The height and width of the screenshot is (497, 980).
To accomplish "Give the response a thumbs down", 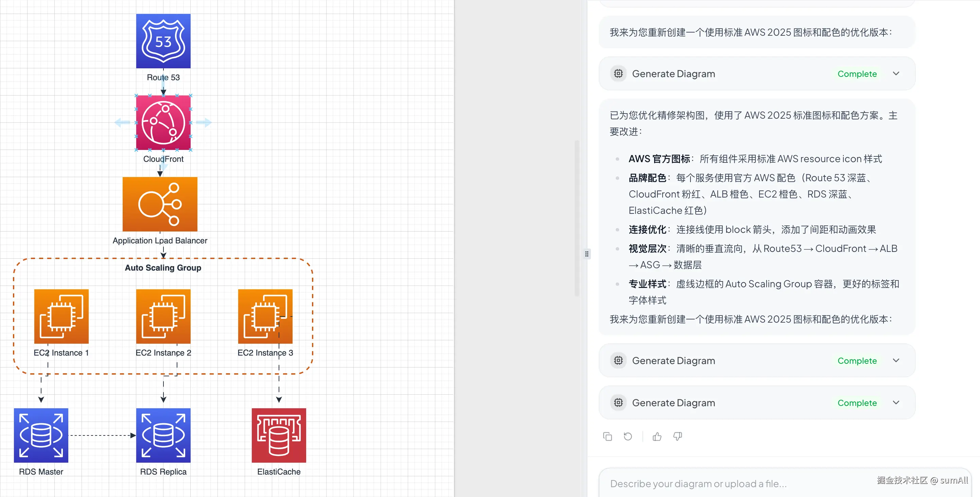I will pyautogui.click(x=678, y=436).
